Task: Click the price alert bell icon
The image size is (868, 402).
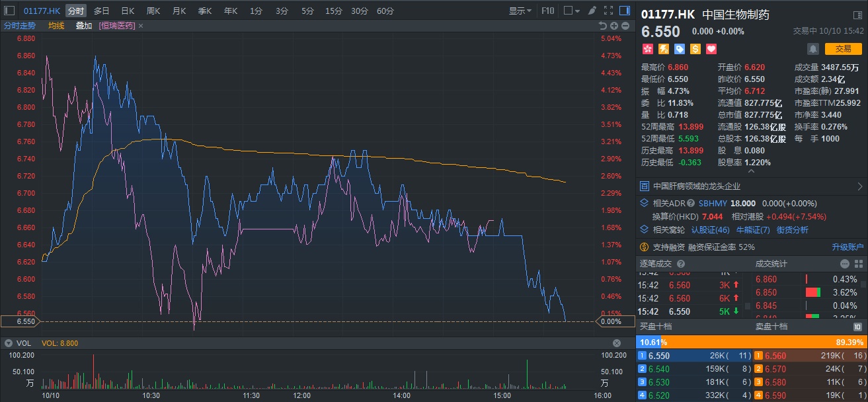Action: point(812,49)
